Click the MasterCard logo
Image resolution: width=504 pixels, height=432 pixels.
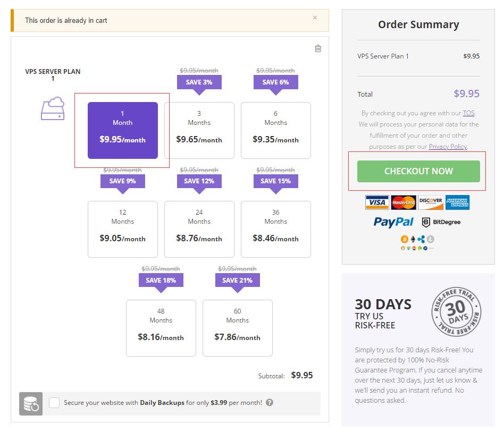point(404,202)
